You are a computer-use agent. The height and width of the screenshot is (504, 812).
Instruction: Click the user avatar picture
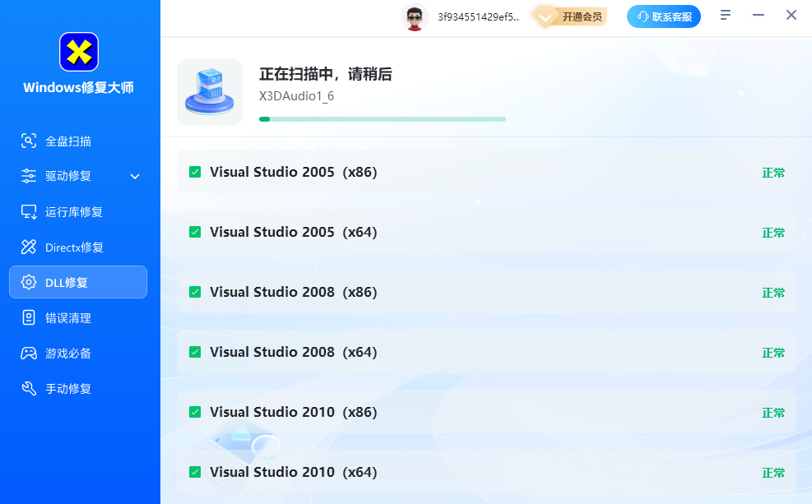tap(415, 17)
